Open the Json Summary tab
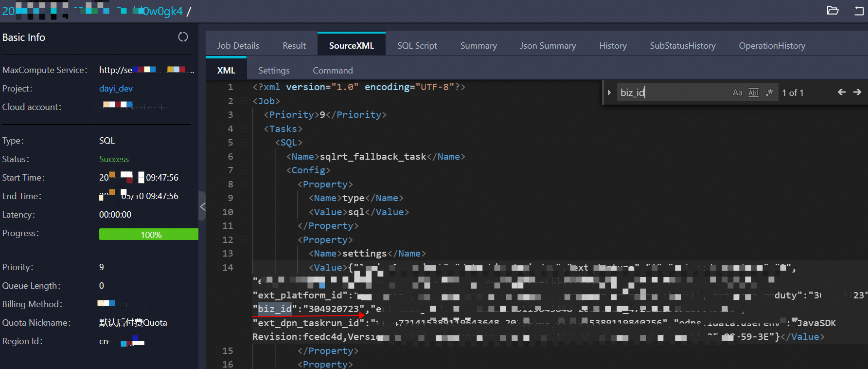Screen dimensions: 868x369 tap(548, 46)
